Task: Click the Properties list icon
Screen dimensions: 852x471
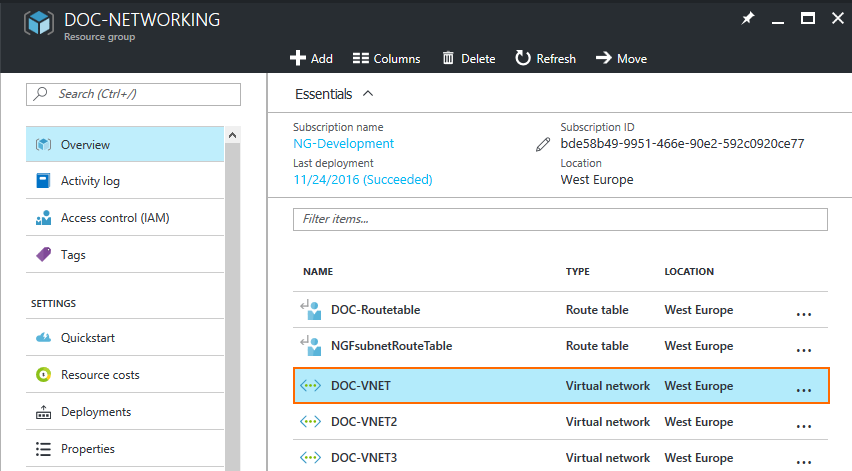Action: [x=43, y=449]
